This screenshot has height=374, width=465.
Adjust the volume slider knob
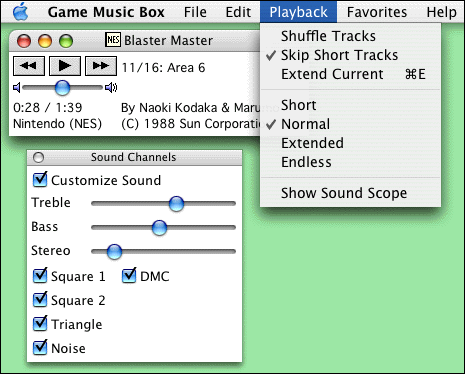coord(62,88)
